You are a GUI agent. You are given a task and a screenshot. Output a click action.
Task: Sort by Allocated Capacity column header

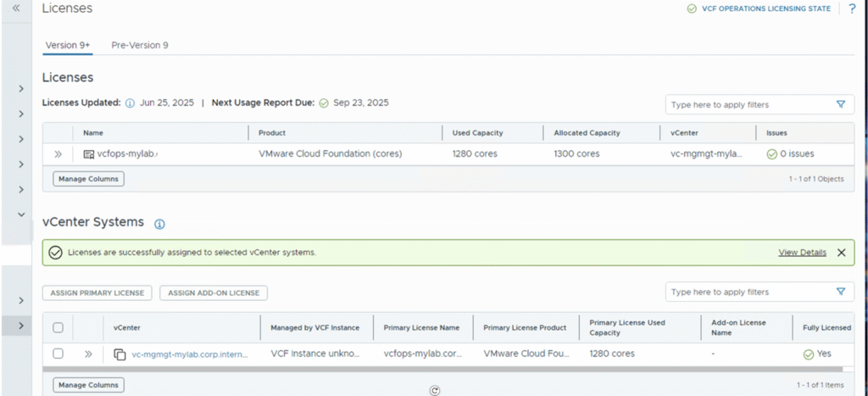coord(587,133)
